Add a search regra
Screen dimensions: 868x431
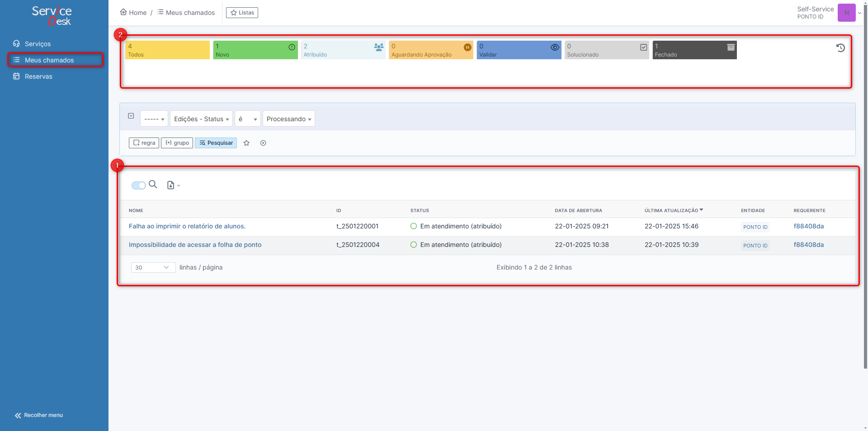click(x=144, y=143)
